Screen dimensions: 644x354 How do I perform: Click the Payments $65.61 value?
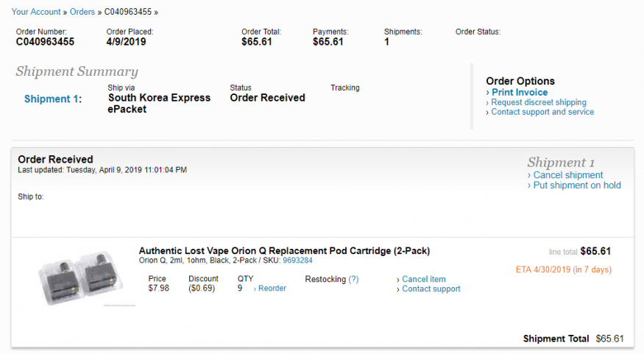coord(328,42)
